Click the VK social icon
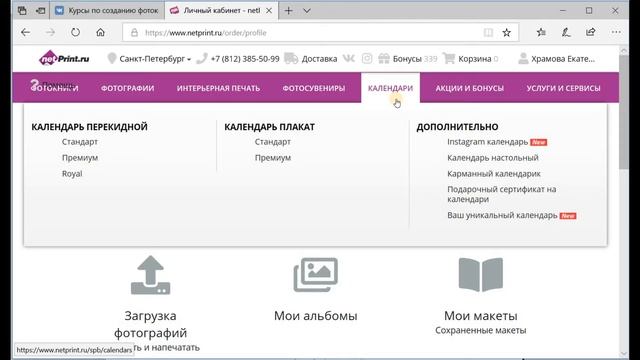This screenshot has width=640, height=360. click(x=349, y=59)
